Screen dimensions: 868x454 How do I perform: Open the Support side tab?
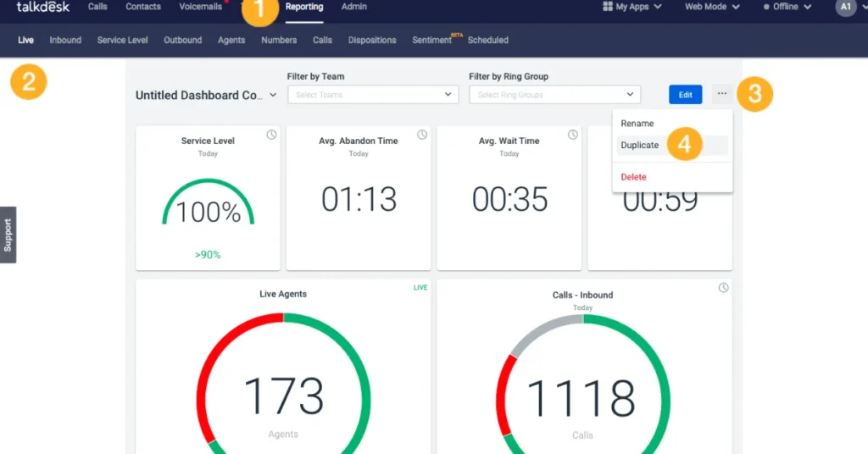tap(8, 235)
